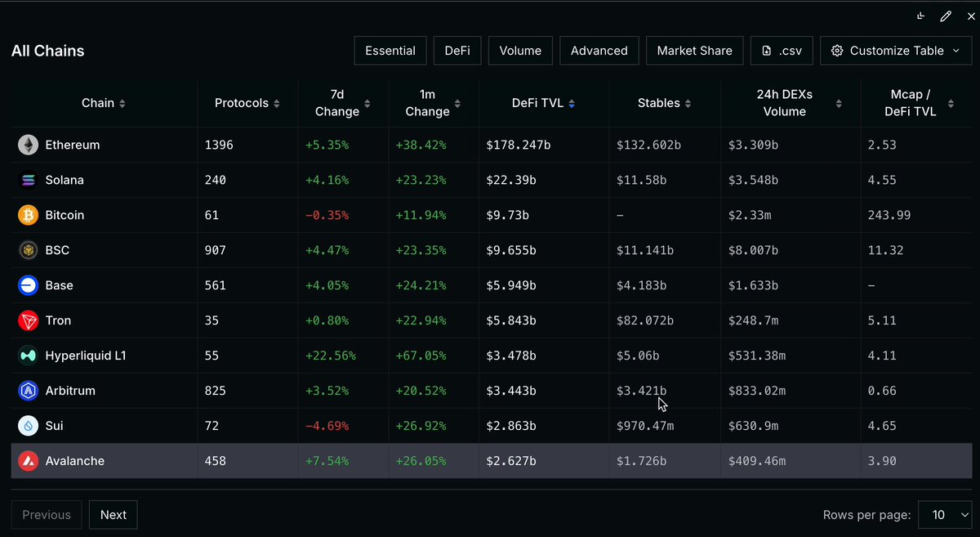This screenshot has height=537, width=980.
Task: Click Ethereum DeFi TVL $178.247b
Action: 519,145
